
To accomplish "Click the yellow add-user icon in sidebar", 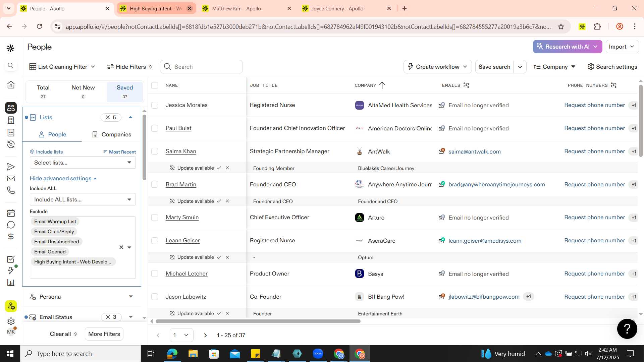I will 11,306.
